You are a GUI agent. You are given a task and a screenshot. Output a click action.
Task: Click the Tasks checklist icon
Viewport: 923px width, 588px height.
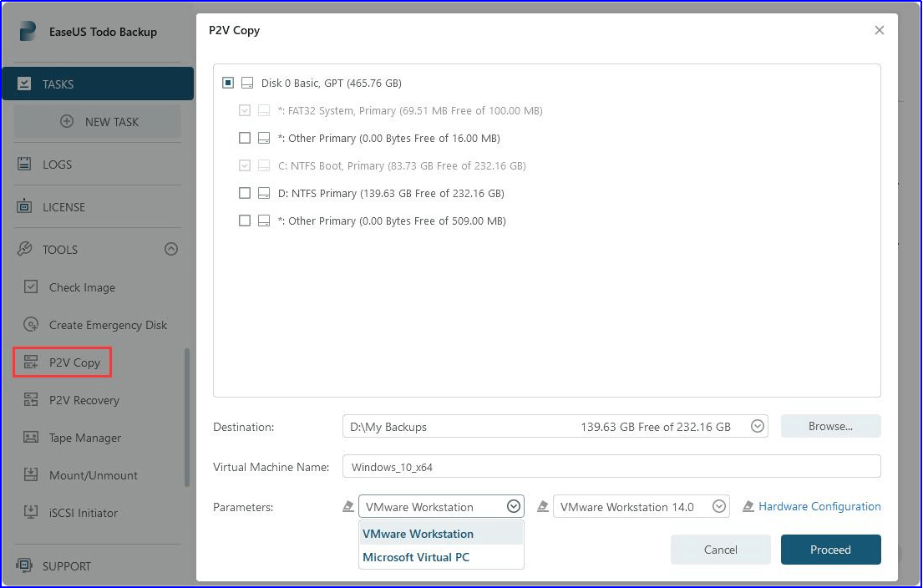pos(24,84)
